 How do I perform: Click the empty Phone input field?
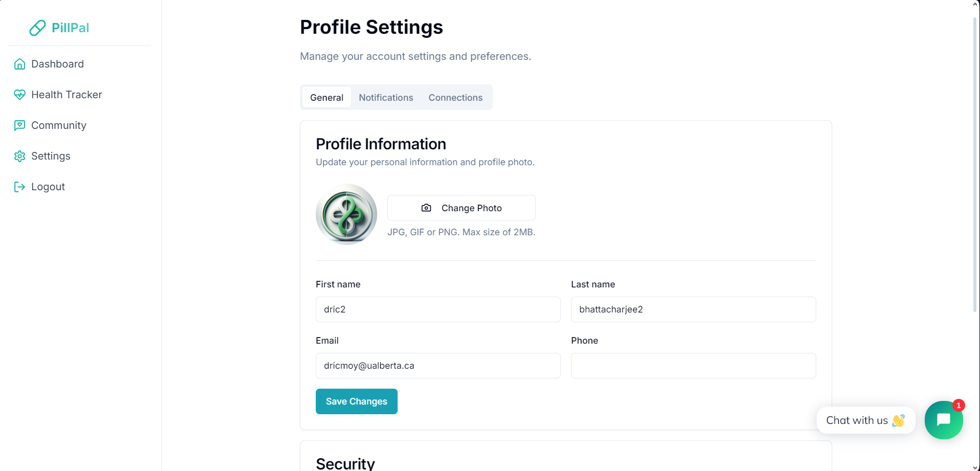(x=693, y=366)
